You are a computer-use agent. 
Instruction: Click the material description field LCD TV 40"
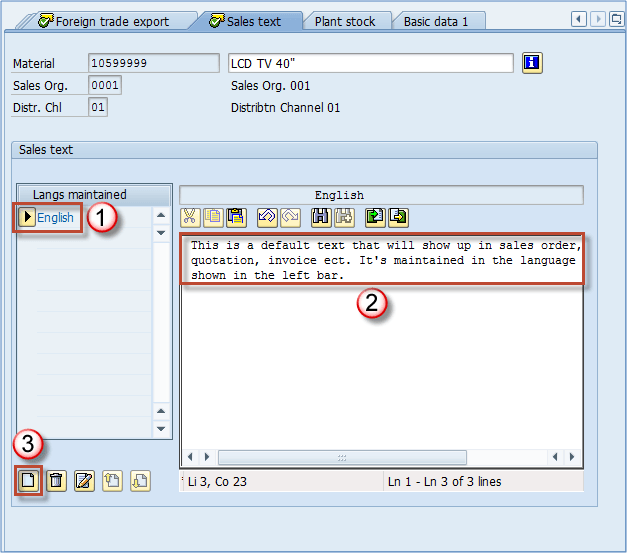(370, 63)
